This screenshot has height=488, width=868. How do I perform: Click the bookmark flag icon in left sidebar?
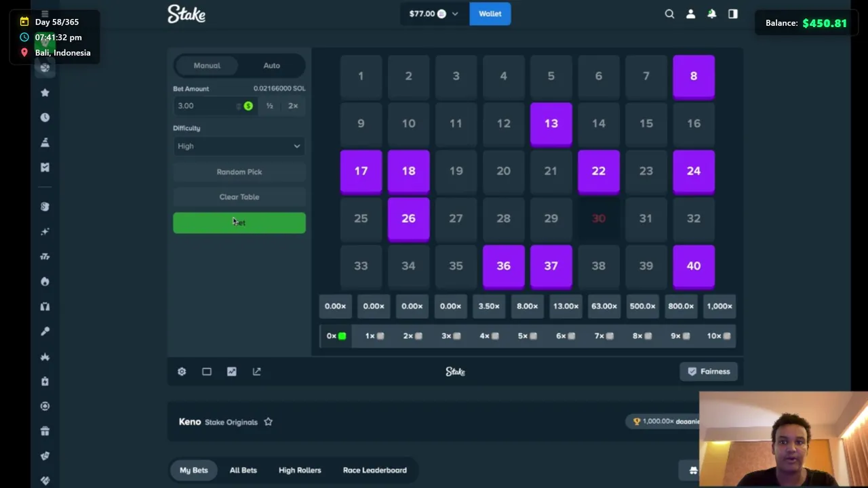[x=45, y=167]
